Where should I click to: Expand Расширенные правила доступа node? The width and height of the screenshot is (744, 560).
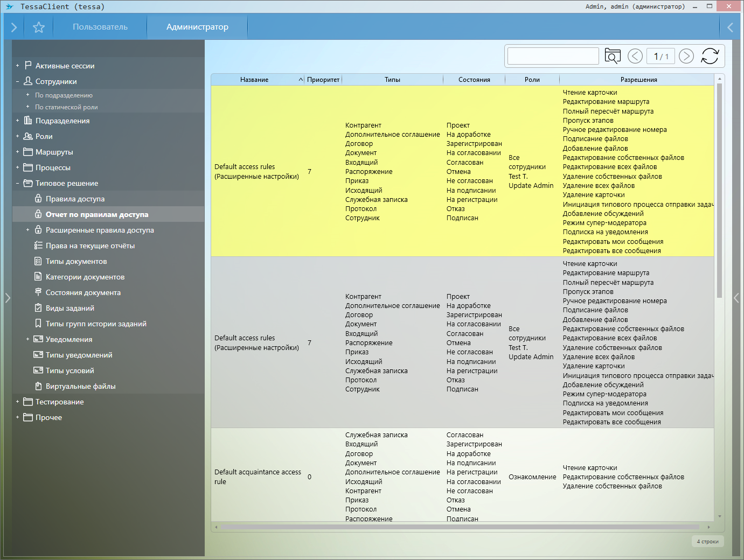pyautogui.click(x=27, y=230)
